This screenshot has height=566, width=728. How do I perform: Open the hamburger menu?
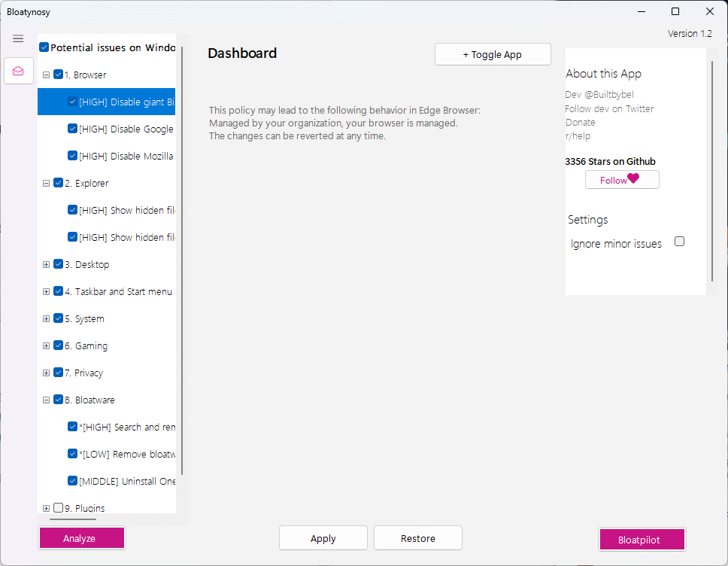point(18,38)
